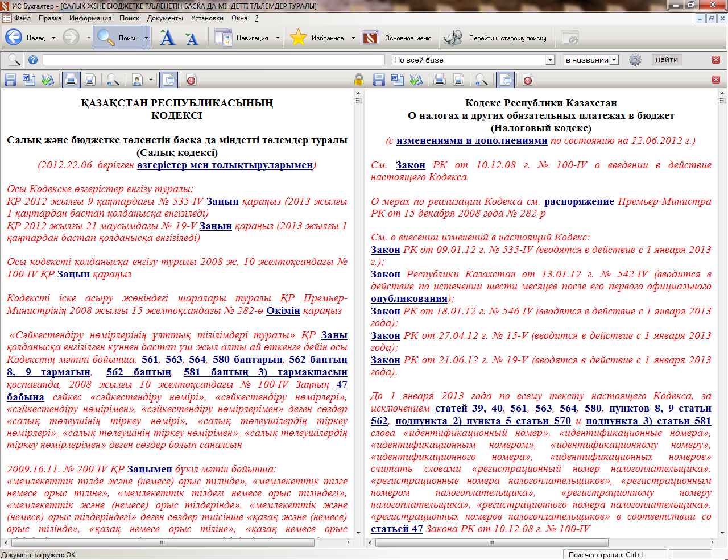728x560 pixels.
Task: Expand the Назад history dropdown arrow
Action: [x=54, y=38]
